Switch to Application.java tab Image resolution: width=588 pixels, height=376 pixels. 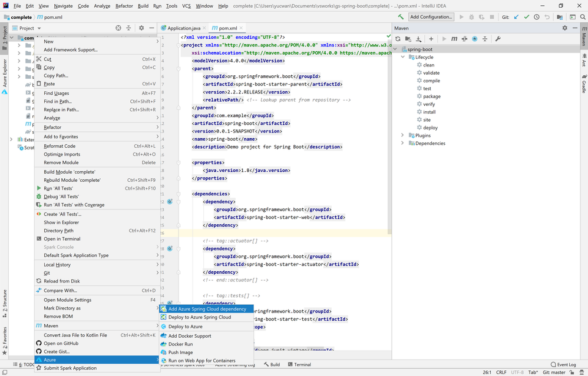click(183, 28)
